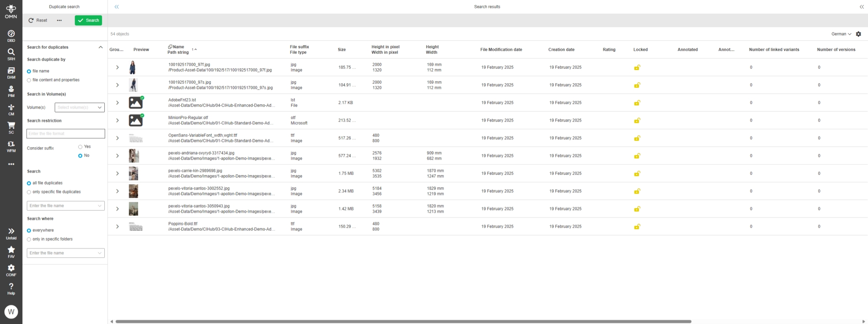The width and height of the screenshot is (868, 324).
Task: Sort by Rating column header
Action: [609, 50]
